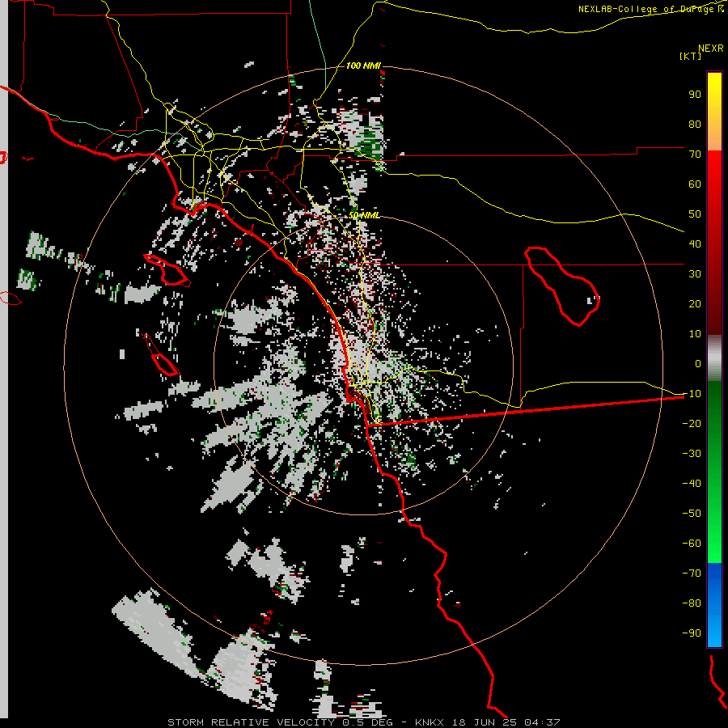Click the -30 scale value
This screenshot has width=728, height=728.
point(692,454)
